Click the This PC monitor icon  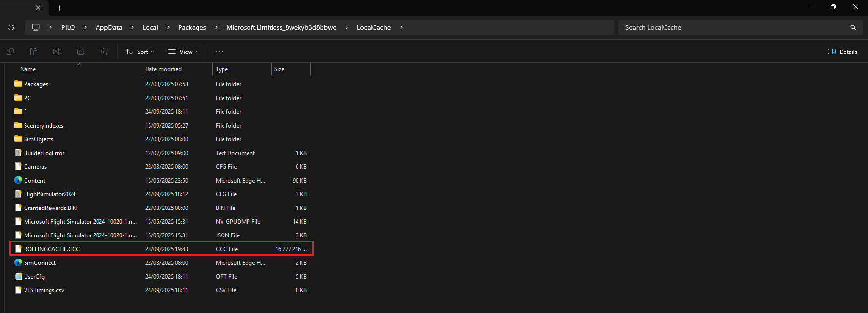(36, 27)
